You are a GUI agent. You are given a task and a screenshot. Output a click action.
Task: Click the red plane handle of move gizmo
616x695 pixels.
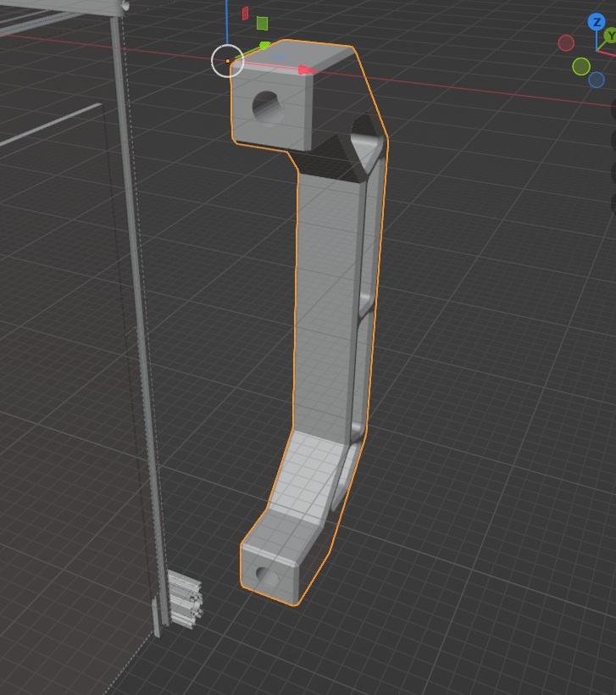click(x=245, y=14)
